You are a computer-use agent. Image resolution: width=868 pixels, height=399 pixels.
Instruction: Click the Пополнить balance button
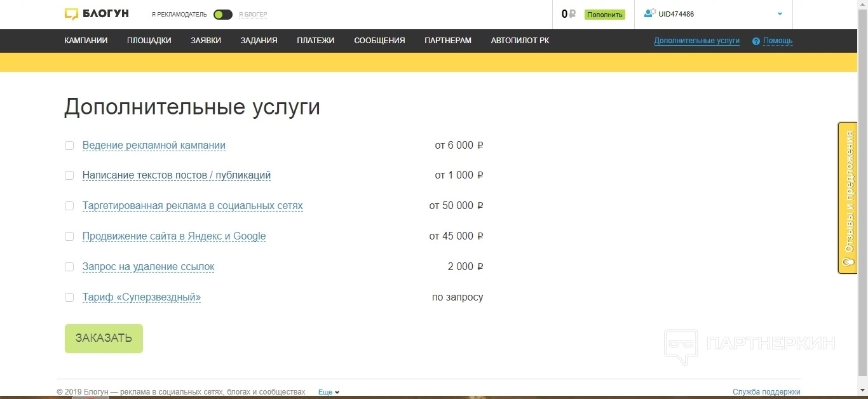(x=604, y=15)
